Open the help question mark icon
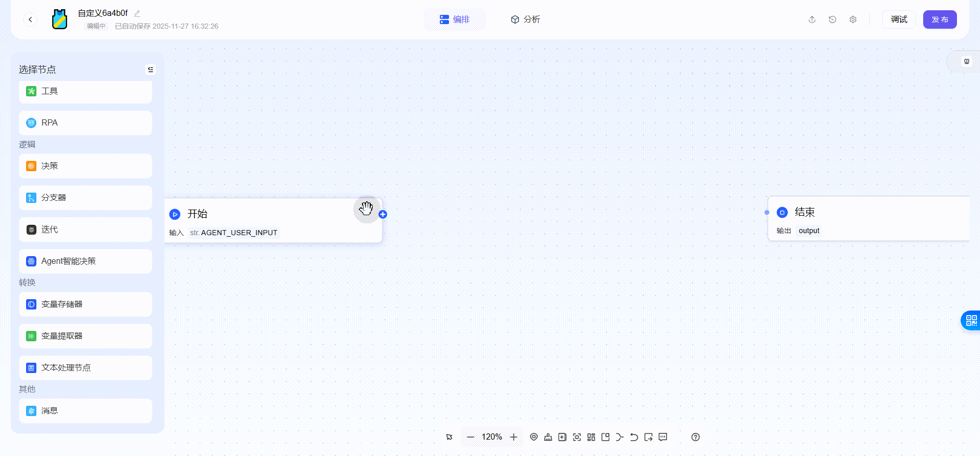This screenshot has height=456, width=980. tap(695, 437)
